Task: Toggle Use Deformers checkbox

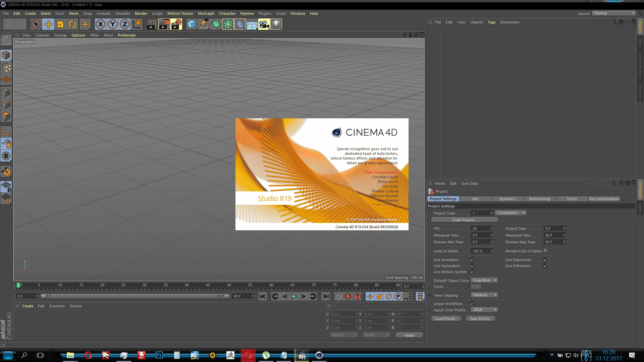Action: pyautogui.click(x=545, y=266)
